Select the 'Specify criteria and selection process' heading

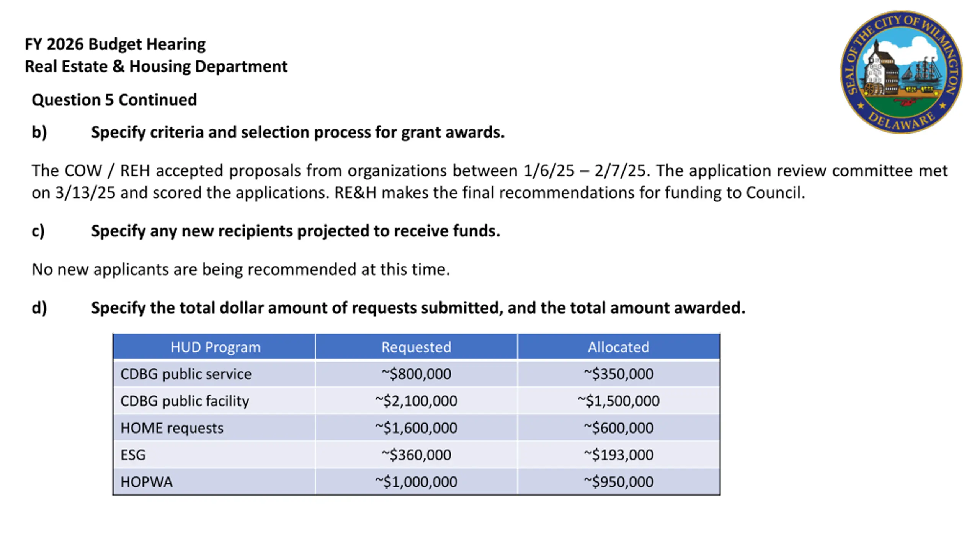tap(298, 132)
